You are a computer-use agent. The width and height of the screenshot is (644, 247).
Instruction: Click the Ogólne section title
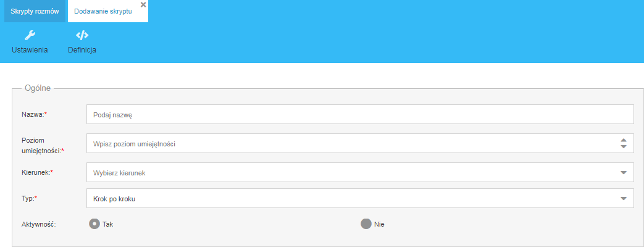pos(38,88)
